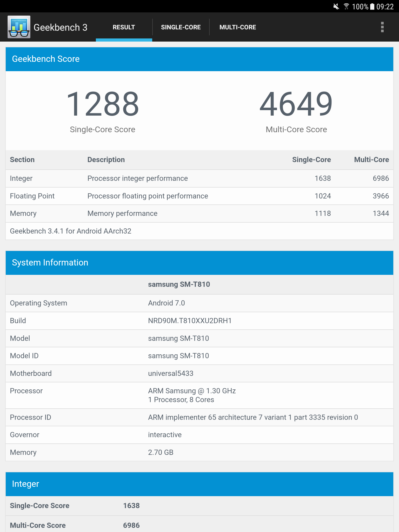The height and width of the screenshot is (532, 399).
Task: Tap the 'universal5433' value
Action: coord(171,374)
